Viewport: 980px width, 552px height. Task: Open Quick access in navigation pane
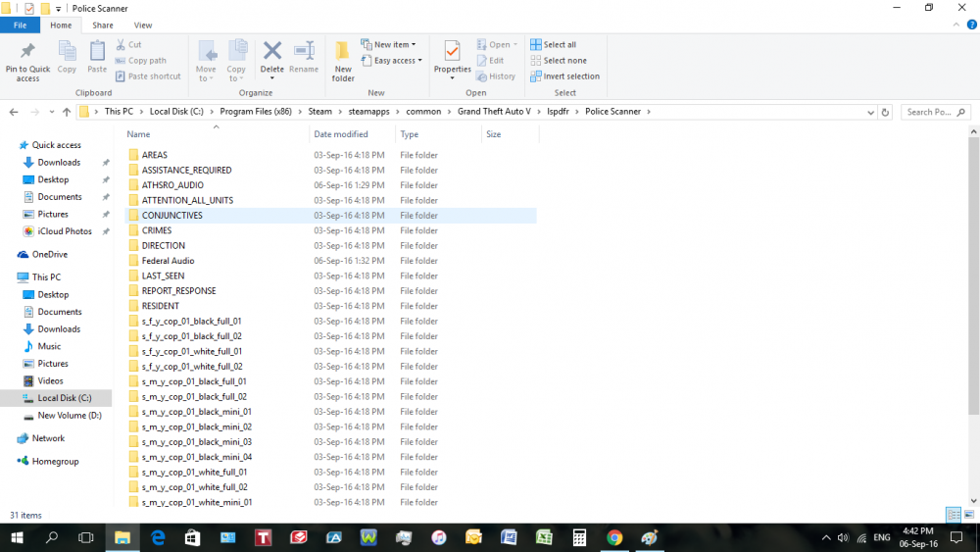coord(56,145)
